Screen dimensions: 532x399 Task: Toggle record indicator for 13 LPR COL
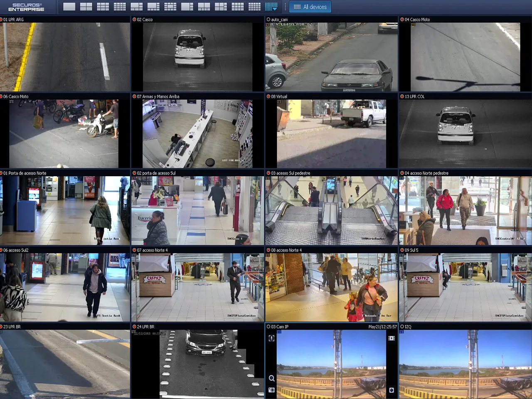pyautogui.click(x=402, y=96)
